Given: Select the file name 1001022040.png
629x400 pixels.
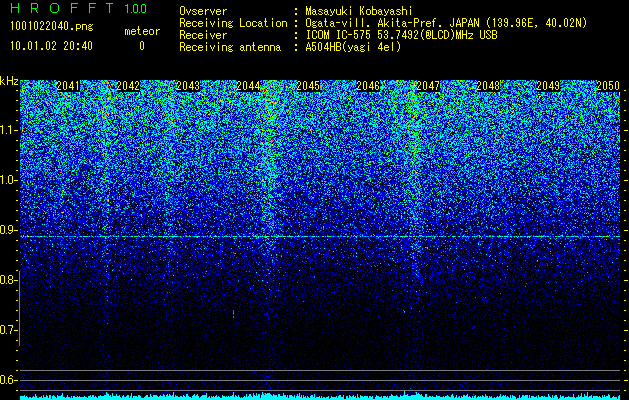Looking at the screenshot, I should 52,27.
